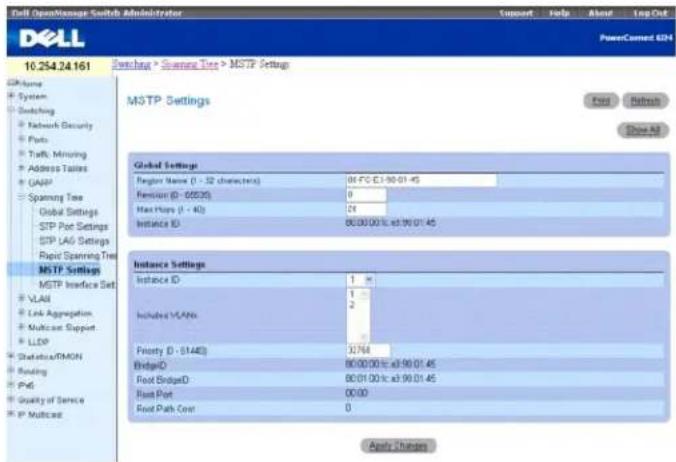676x462 pixels.
Task: Click the Included VLANs list scroll up arrow
Action: click(364, 294)
